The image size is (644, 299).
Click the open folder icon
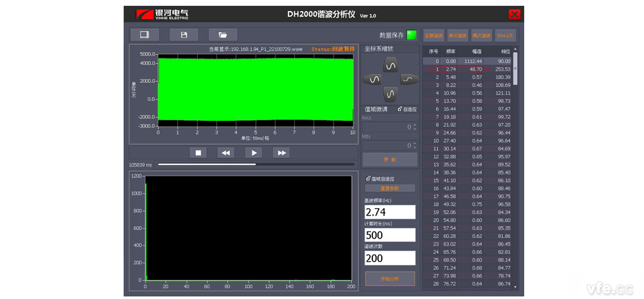pos(223,35)
